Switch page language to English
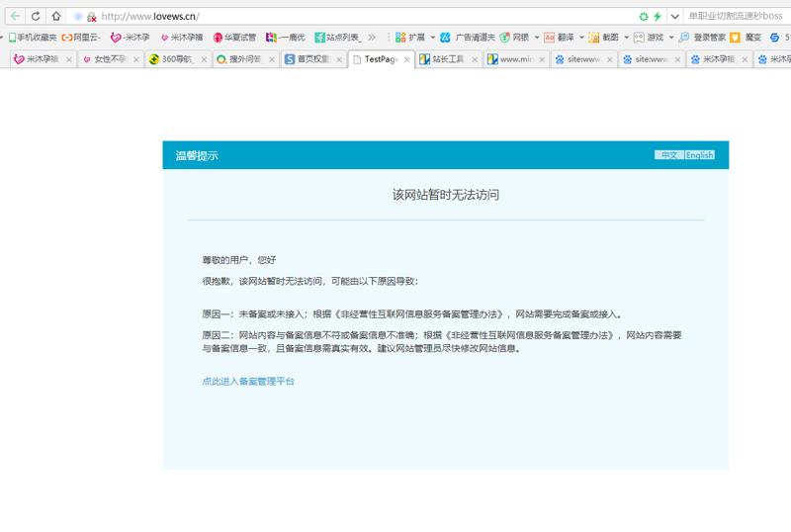 [x=699, y=155]
